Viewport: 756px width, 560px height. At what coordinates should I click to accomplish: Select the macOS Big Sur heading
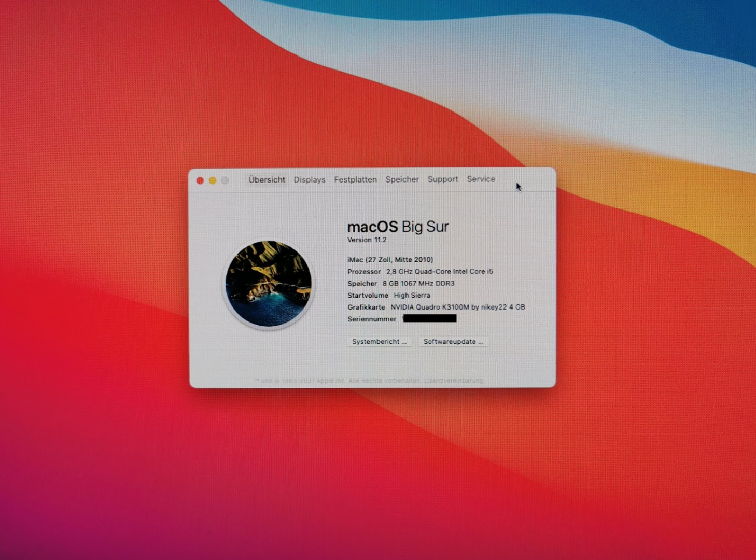click(x=398, y=227)
